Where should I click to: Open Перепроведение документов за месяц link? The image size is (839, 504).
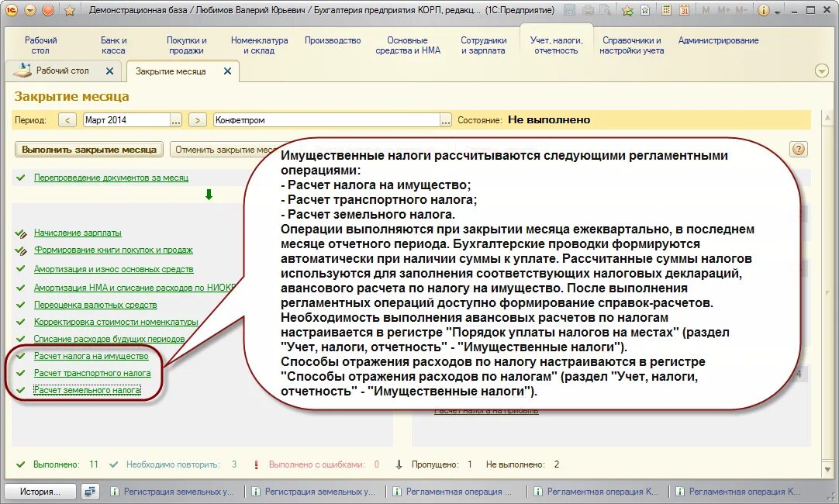pos(111,178)
